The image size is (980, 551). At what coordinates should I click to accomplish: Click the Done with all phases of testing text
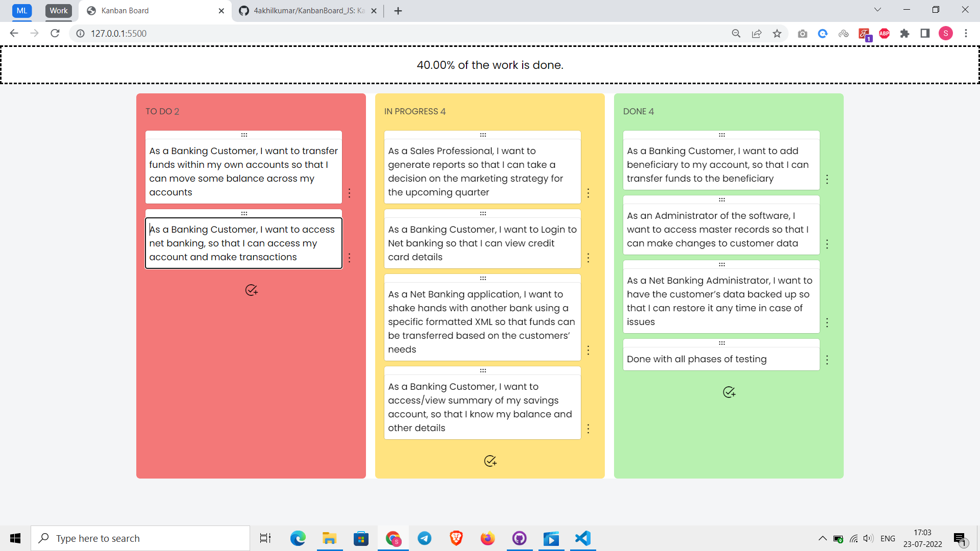click(697, 359)
